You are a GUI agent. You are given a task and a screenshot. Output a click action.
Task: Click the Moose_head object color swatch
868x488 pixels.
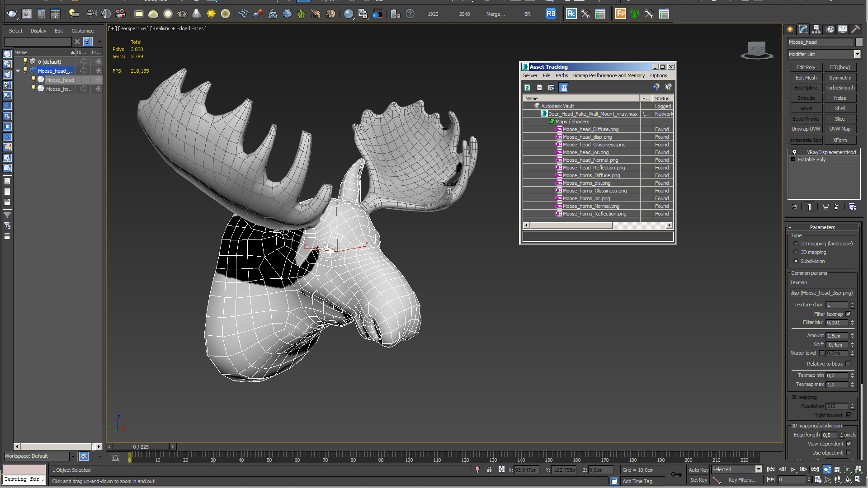coord(859,42)
